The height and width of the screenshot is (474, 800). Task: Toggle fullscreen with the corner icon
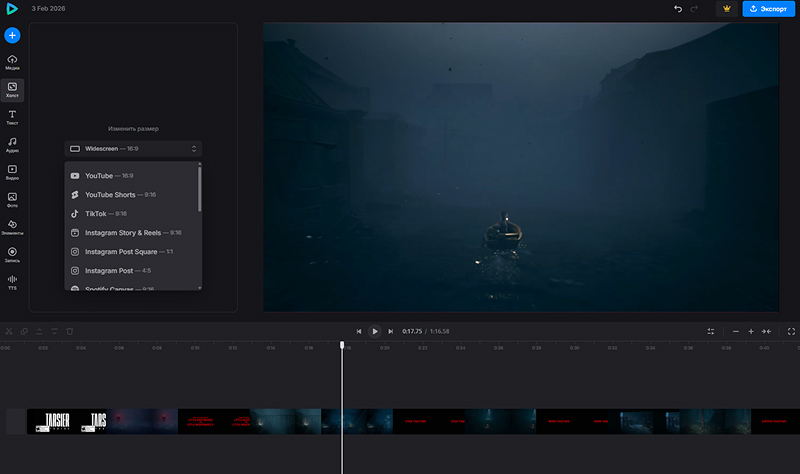(791, 331)
